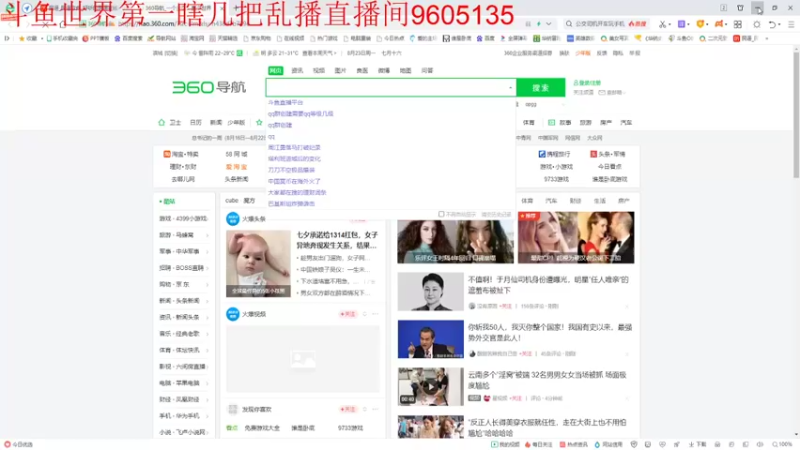Open the 不值啊！于月仙司机 news headline
This screenshot has height=450, width=800.
click(x=548, y=285)
